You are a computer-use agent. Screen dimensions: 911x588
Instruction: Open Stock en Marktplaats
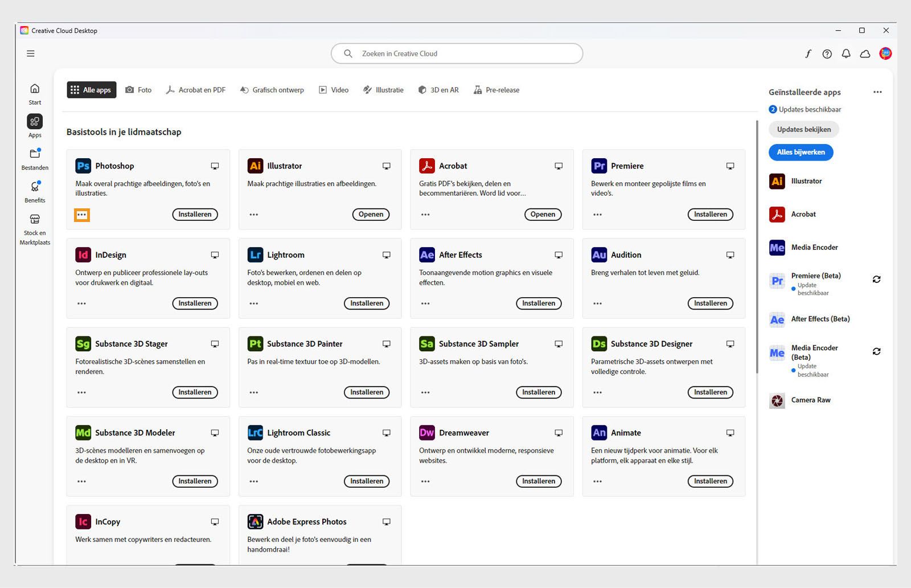pos(35,229)
